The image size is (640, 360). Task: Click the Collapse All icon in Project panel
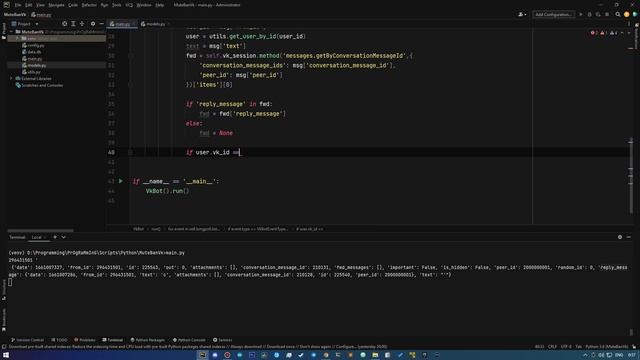[82, 24]
